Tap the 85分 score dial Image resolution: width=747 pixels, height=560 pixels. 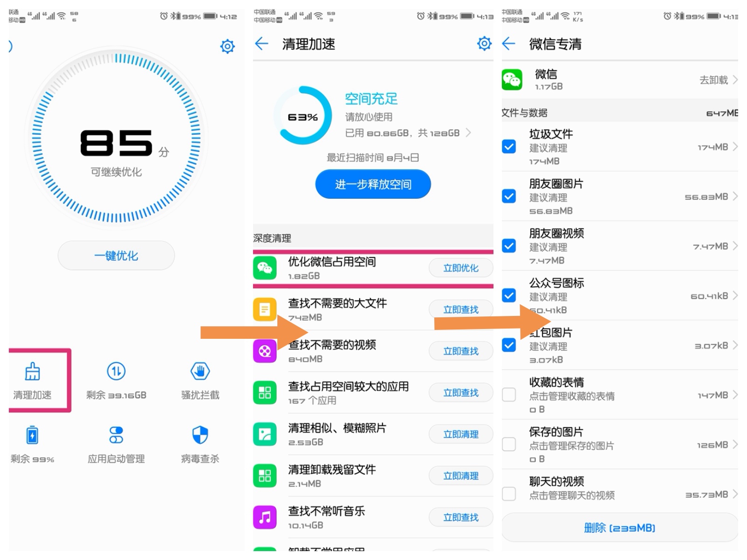click(x=116, y=138)
